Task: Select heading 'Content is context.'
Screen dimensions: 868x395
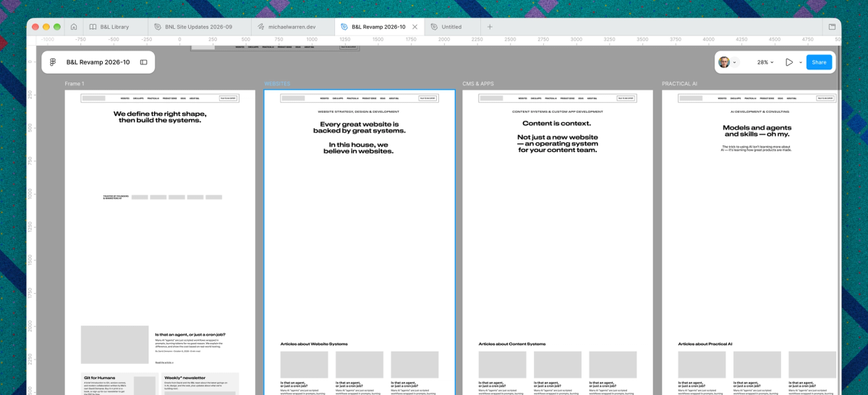Action: tap(557, 124)
